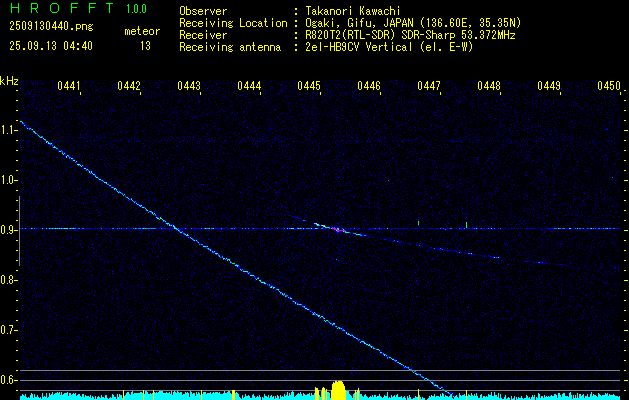Click version number 1.0.0
Screen dimensions: 629x400
point(136,9)
